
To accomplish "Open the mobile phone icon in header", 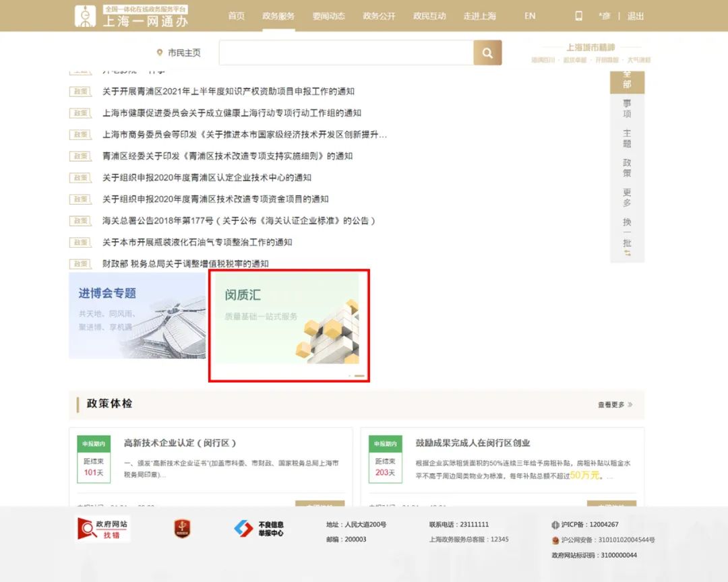I will pyautogui.click(x=578, y=16).
